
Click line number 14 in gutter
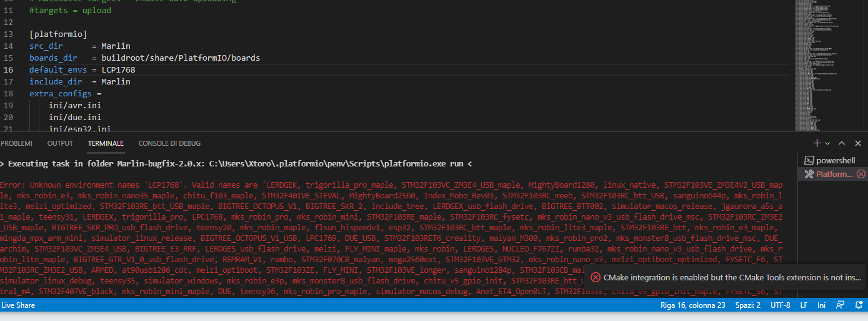point(9,46)
